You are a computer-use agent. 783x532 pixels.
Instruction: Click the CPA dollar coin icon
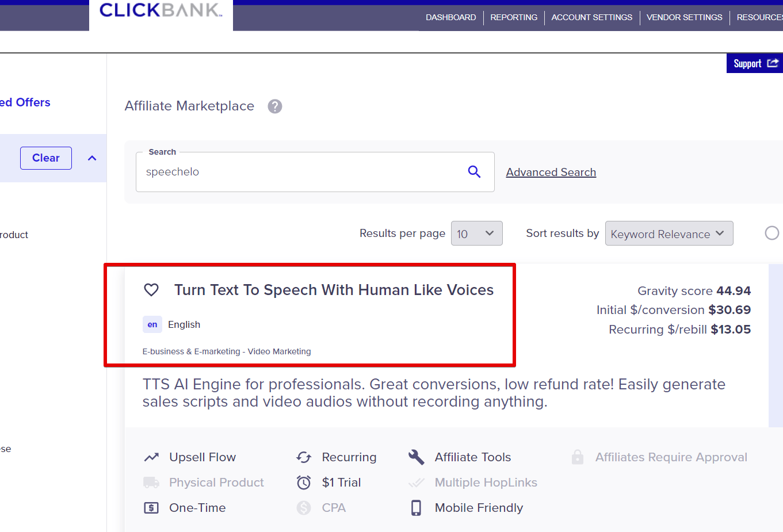304,508
